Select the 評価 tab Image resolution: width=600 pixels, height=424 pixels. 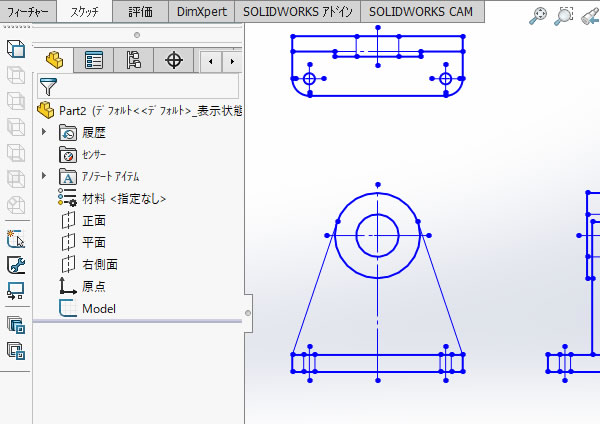click(140, 11)
